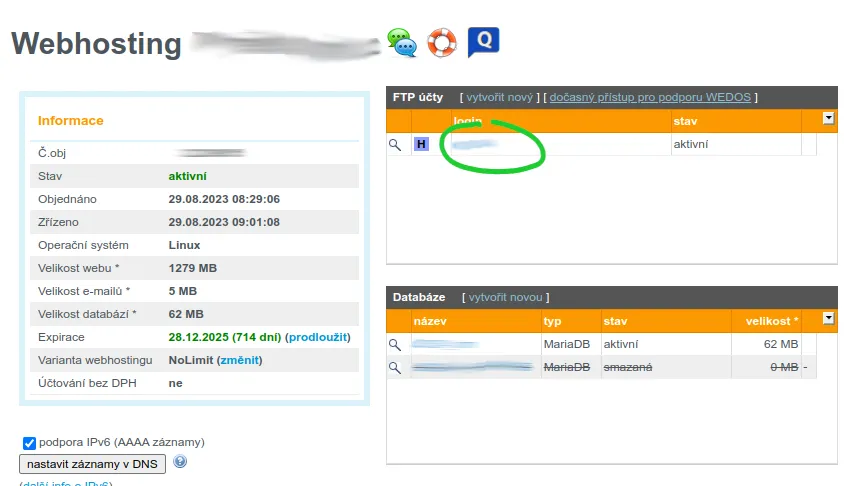
Task: Click the 28.12.2025 expiration date
Action: point(199,337)
